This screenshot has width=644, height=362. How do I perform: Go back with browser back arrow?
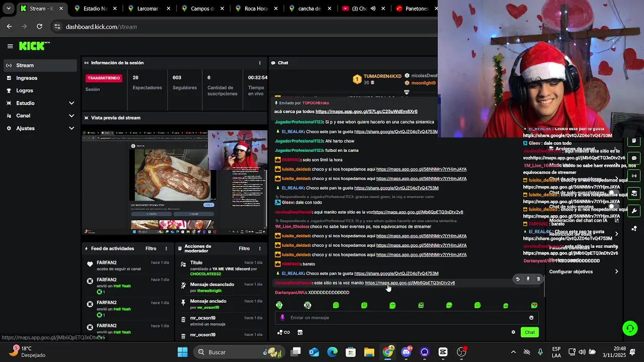pyautogui.click(x=9, y=27)
